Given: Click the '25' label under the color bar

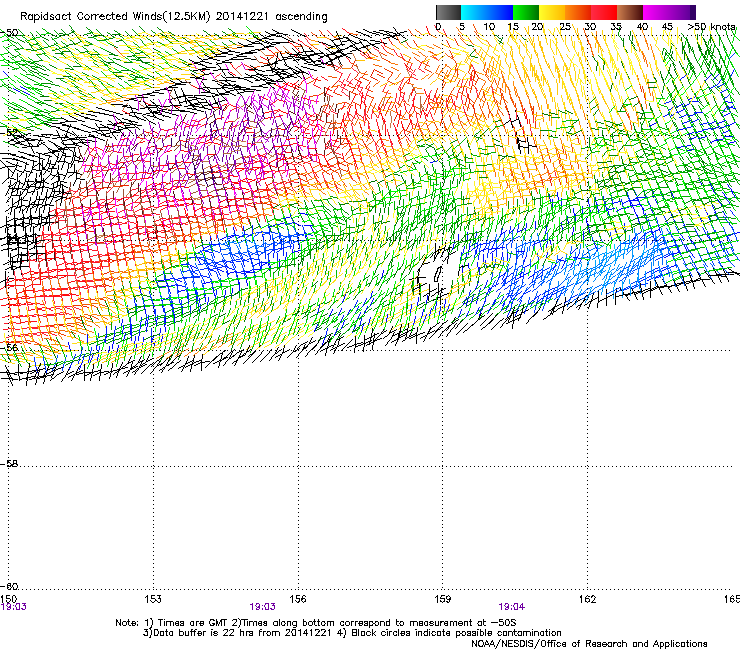Looking at the screenshot, I should pos(565,27).
